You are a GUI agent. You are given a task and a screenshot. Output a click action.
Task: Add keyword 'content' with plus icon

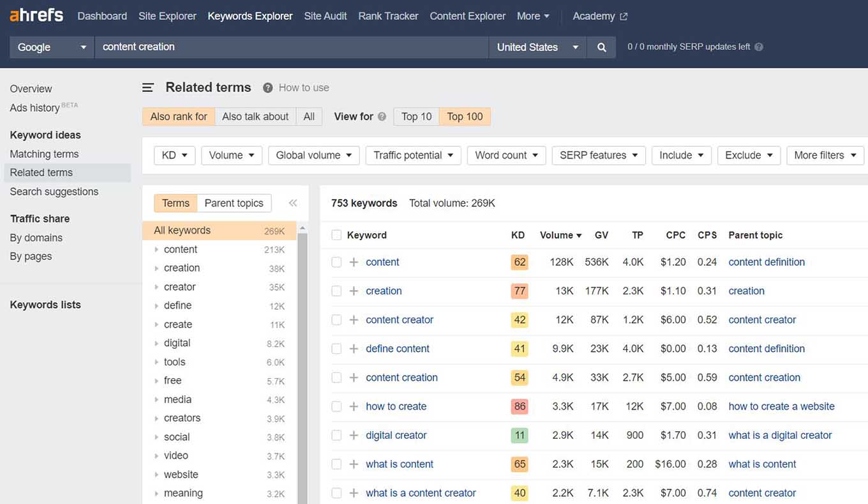[354, 262]
